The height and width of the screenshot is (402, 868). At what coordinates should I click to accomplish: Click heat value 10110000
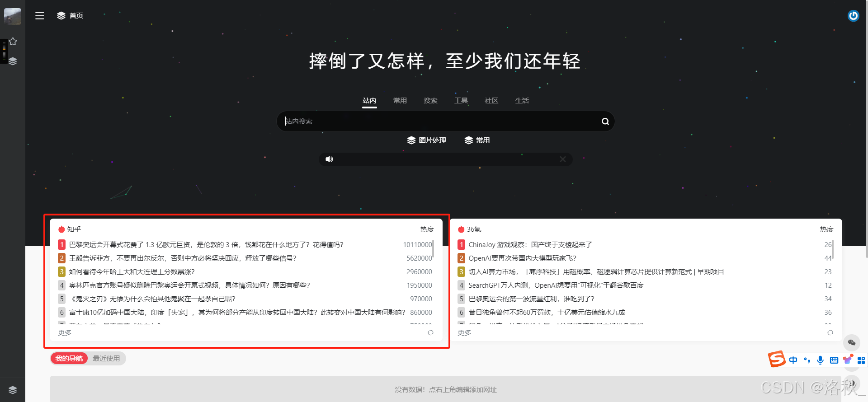417,244
